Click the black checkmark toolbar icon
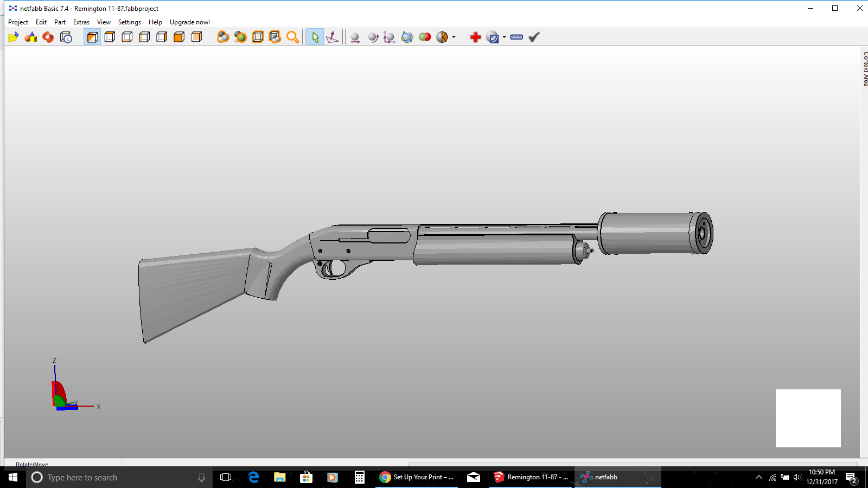 tap(534, 37)
